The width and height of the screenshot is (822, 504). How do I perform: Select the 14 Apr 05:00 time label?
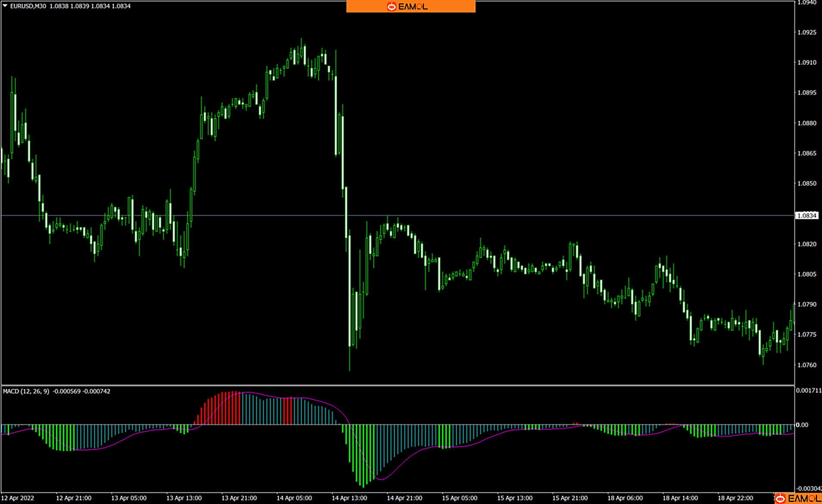point(294,498)
